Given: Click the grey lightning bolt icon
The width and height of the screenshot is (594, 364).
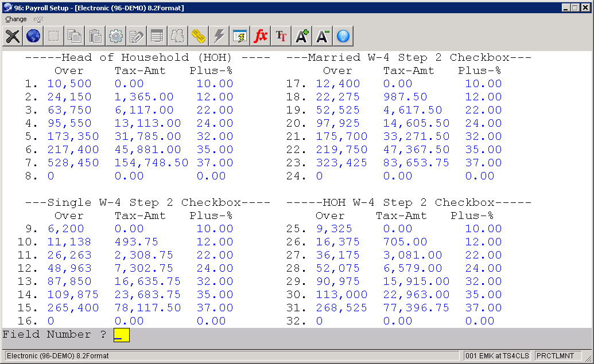Looking at the screenshot, I should point(219,36).
